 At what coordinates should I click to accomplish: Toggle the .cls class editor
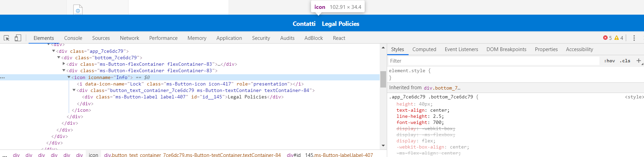click(x=625, y=61)
